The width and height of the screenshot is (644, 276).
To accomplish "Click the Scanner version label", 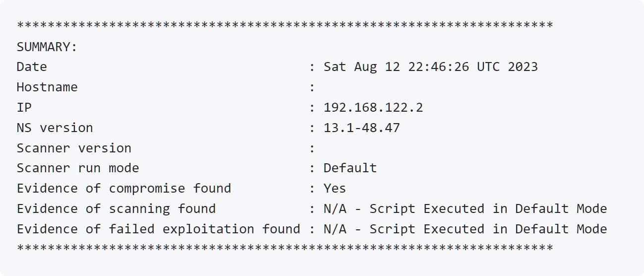I will click(74, 148).
